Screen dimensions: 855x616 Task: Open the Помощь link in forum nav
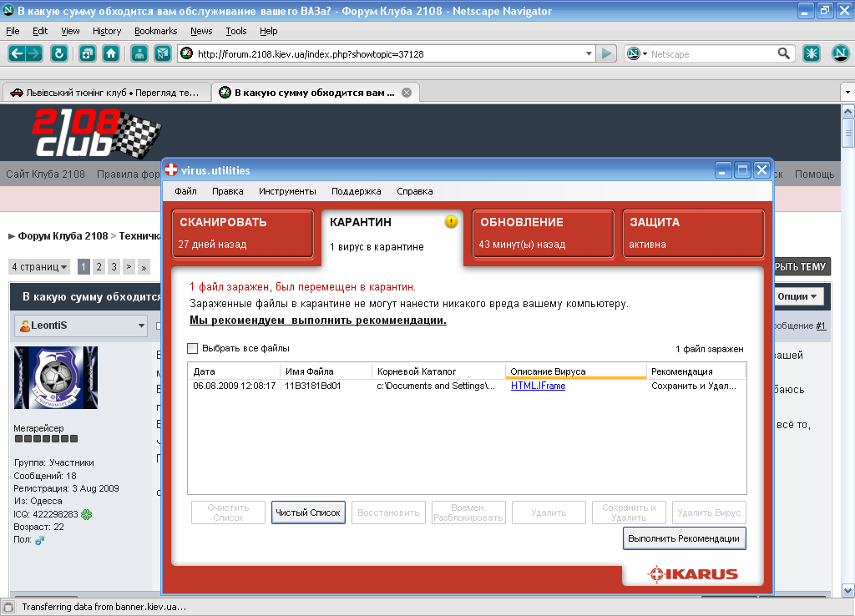(x=814, y=174)
